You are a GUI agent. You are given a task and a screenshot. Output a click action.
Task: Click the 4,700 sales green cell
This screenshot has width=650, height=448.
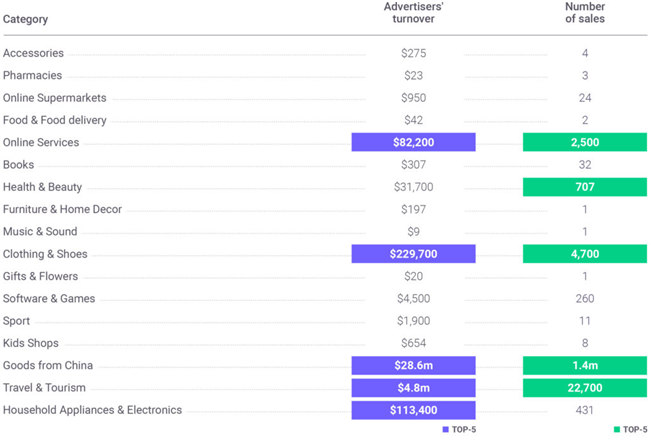point(584,254)
